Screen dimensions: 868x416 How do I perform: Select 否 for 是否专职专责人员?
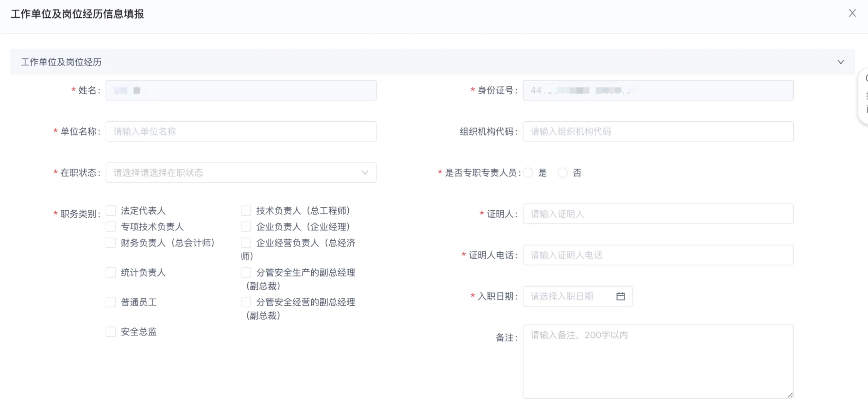(563, 173)
